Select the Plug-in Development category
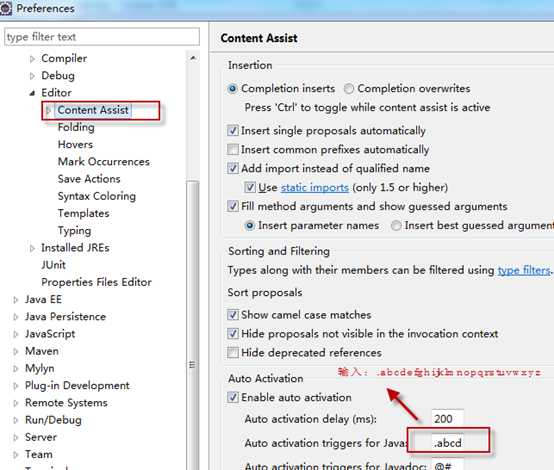This screenshot has width=554, height=470. 77,386
